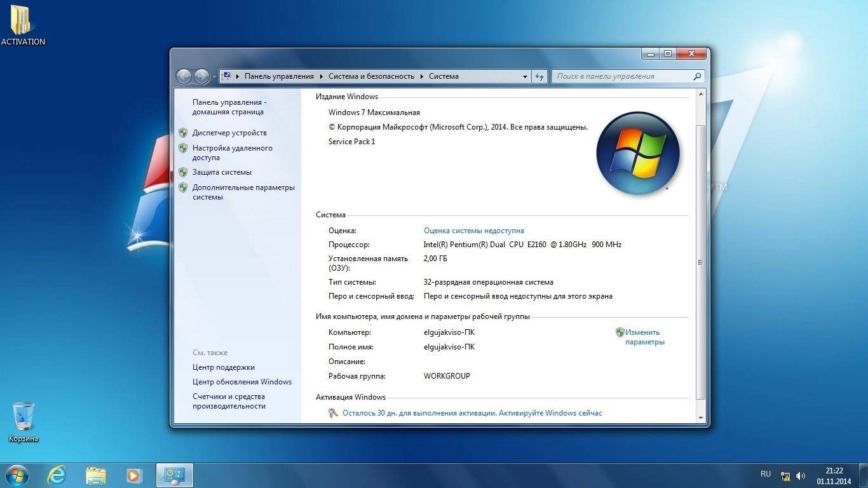The width and height of the screenshot is (868, 488).
Task: Open address bar history dropdown
Action: (x=525, y=76)
